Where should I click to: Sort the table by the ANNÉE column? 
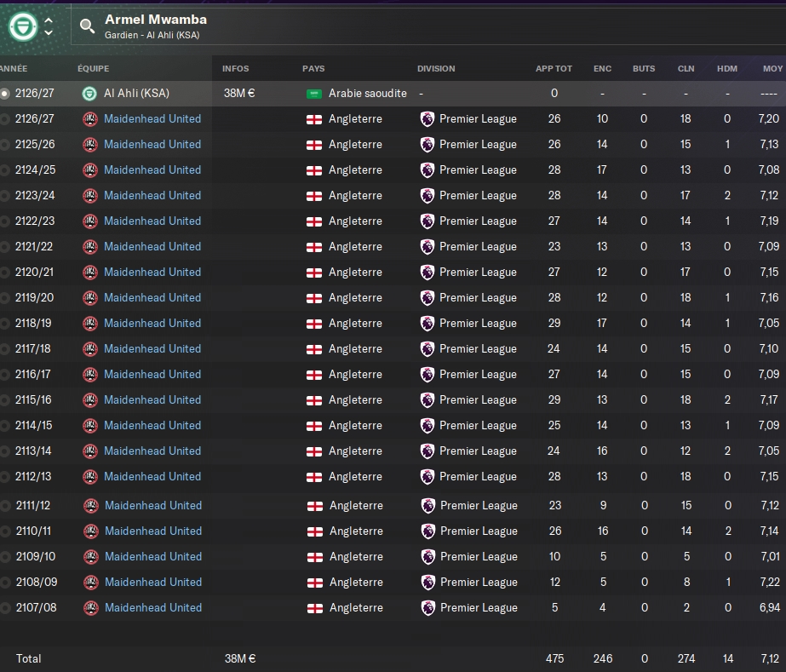click(14, 69)
